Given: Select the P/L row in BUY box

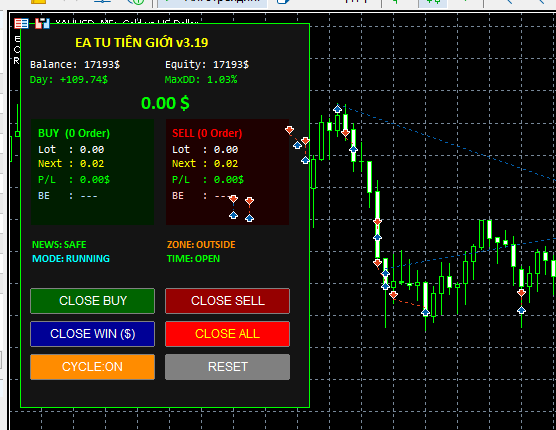Looking at the screenshot, I should tap(74, 180).
